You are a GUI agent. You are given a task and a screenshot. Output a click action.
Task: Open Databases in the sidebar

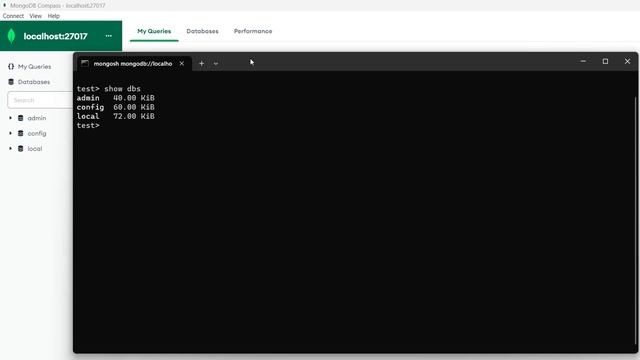[x=34, y=82]
